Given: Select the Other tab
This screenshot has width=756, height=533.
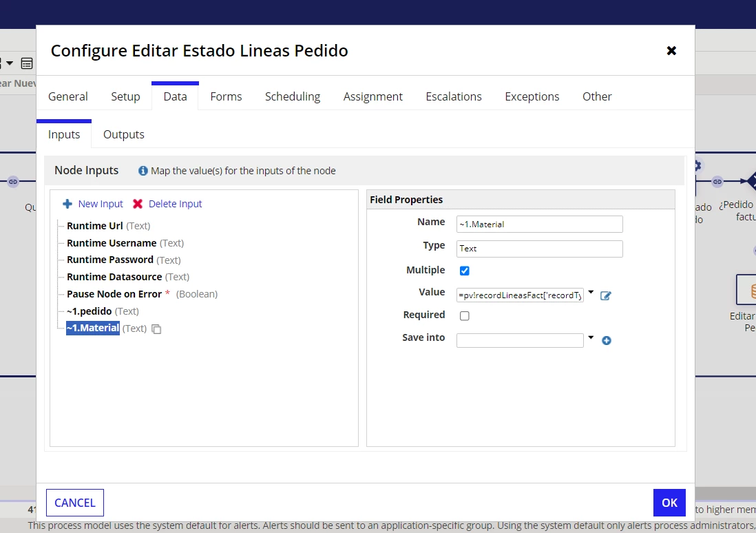Looking at the screenshot, I should 597,96.
